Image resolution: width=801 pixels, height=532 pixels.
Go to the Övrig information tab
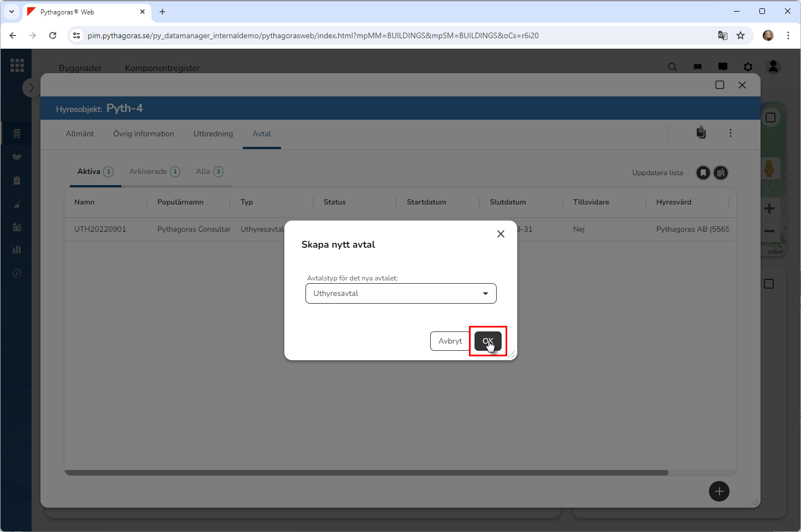144,134
